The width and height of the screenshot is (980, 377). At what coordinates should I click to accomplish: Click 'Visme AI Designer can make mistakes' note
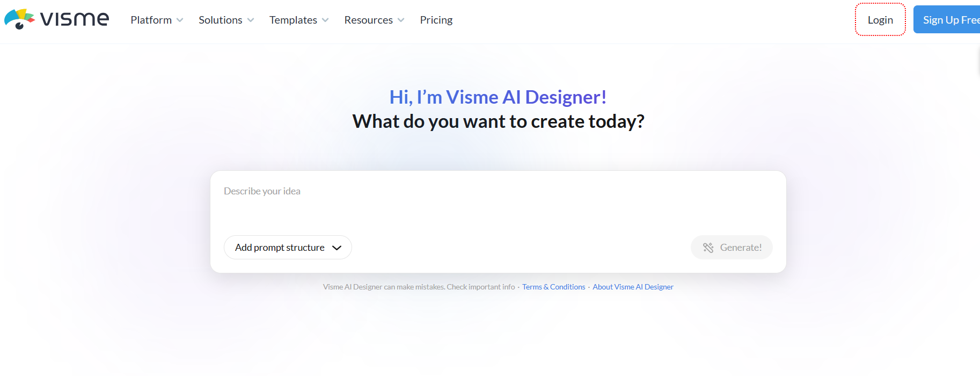419,287
